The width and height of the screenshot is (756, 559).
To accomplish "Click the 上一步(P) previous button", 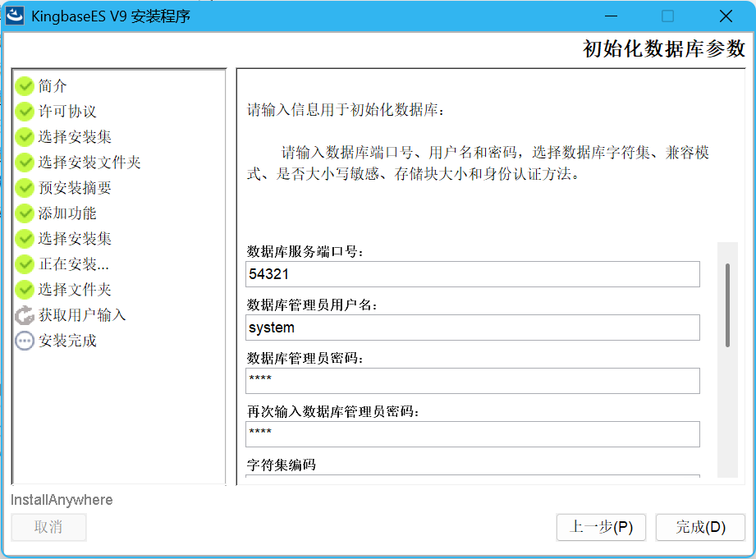I will tap(601, 527).
